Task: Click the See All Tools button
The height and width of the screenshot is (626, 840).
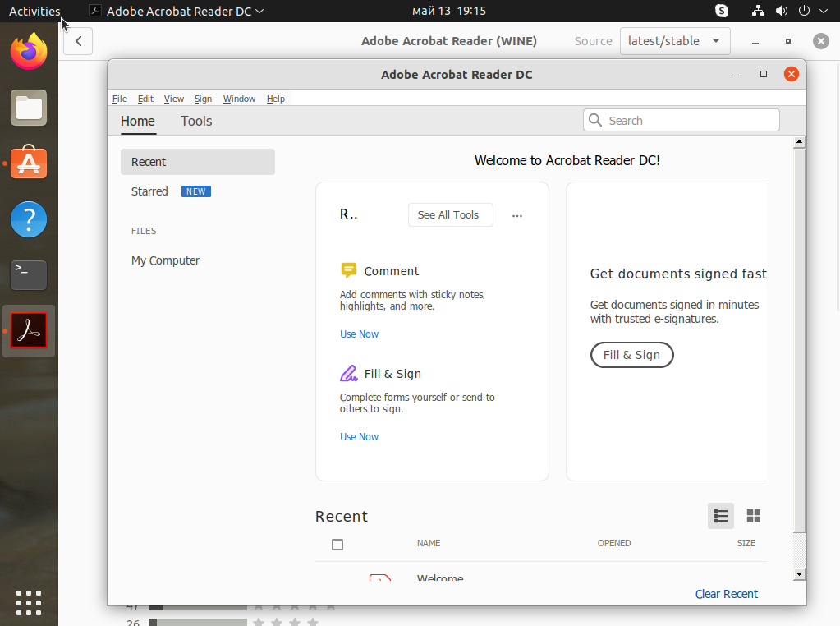Action: click(x=448, y=215)
